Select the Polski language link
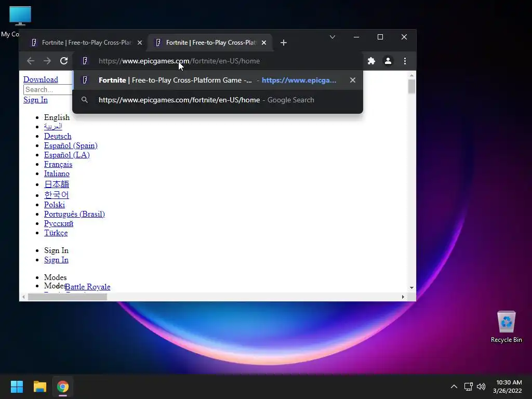 (x=54, y=205)
